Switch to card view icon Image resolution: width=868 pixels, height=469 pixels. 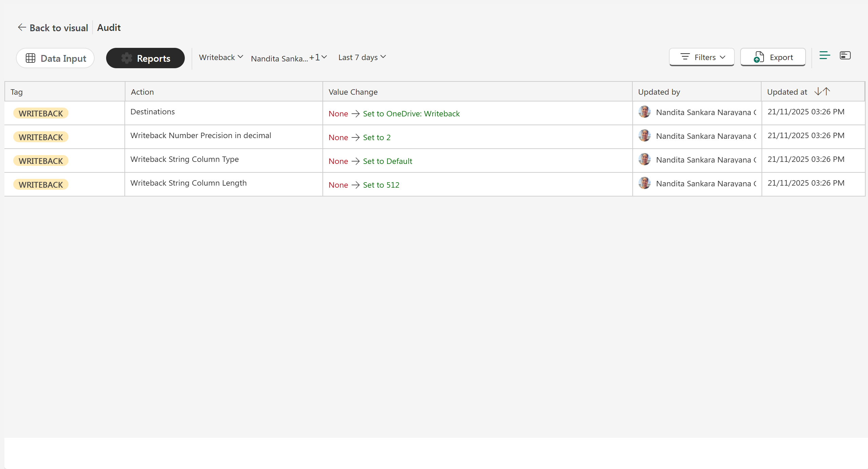(845, 55)
